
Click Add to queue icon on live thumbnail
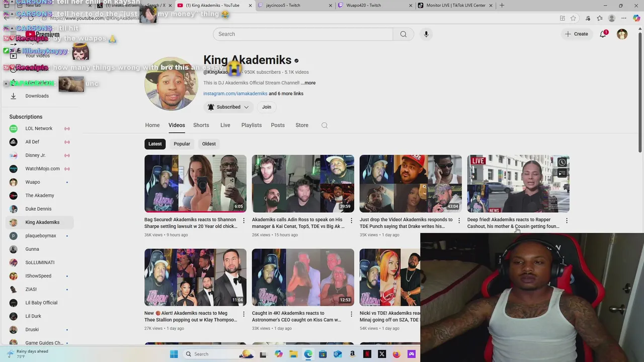[x=561, y=174]
